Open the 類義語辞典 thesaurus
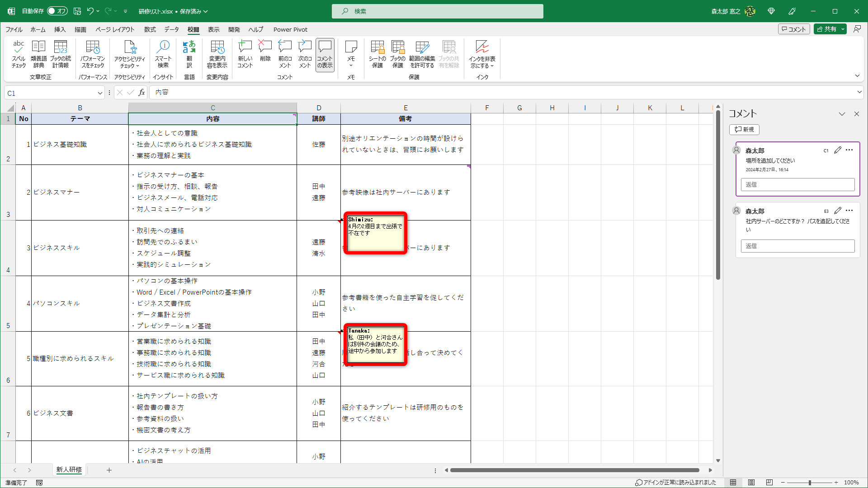 coord(38,53)
